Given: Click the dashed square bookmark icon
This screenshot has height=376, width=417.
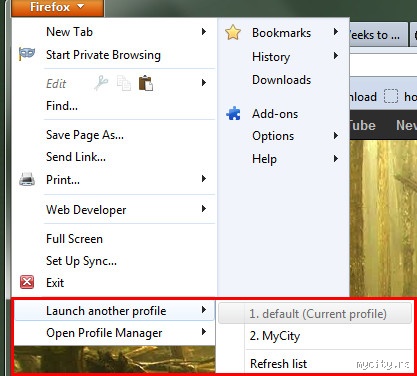Looking at the screenshot, I should click(x=391, y=96).
